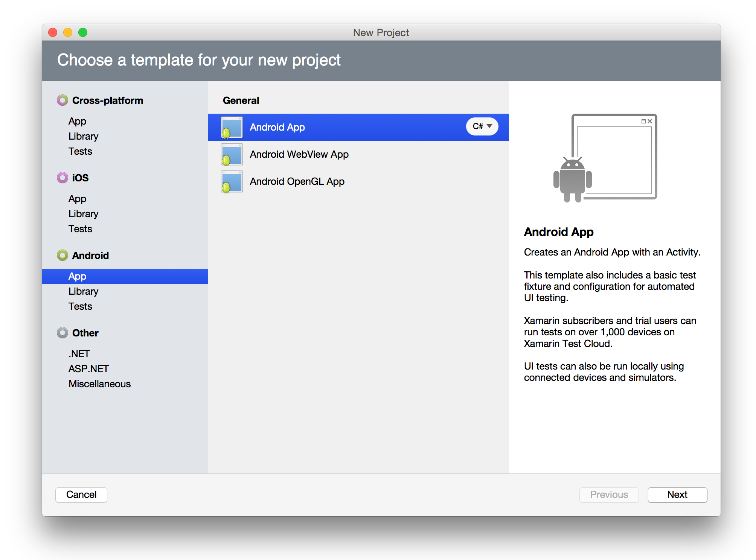Click the green Android category icon
The image size is (756, 560).
coord(62,255)
